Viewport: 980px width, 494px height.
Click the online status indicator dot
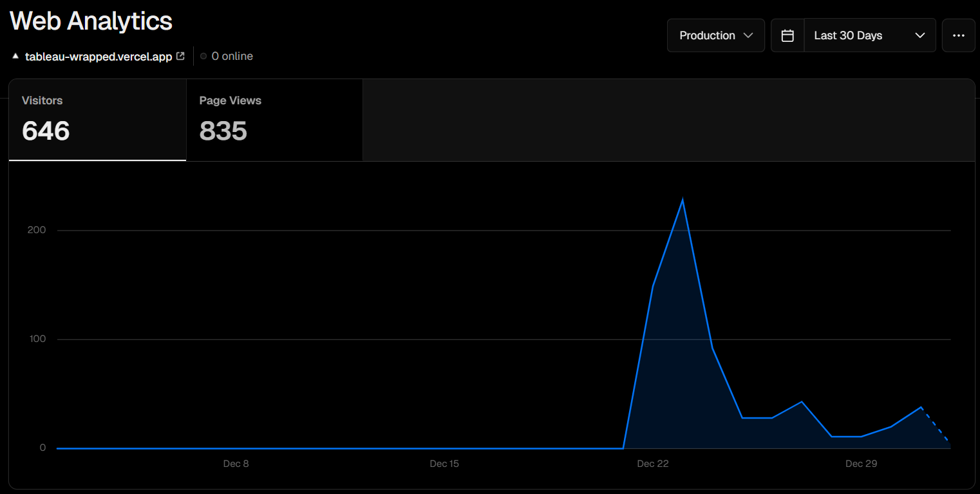pos(203,57)
